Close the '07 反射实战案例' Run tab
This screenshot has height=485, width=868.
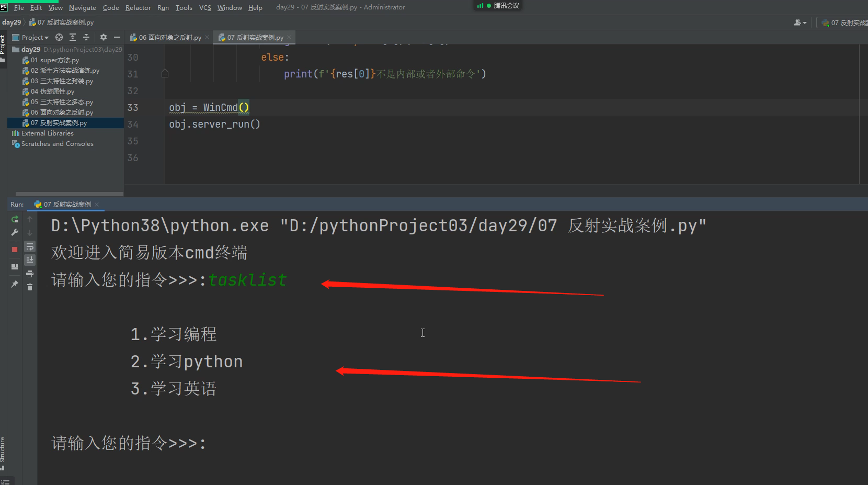(97, 205)
